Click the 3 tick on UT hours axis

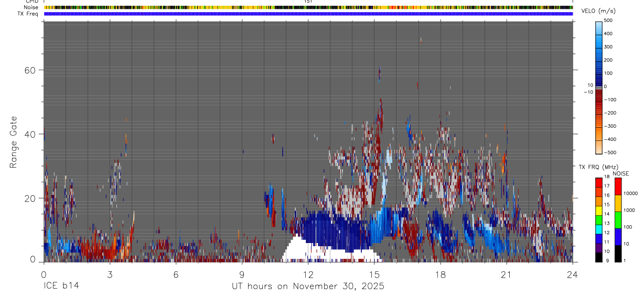pos(110,274)
